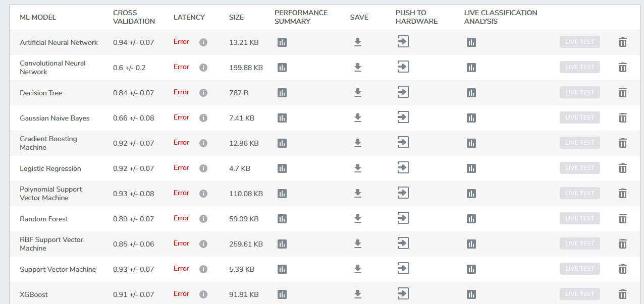Push Random Forest model to hardware
Viewport: 644px width, 304px height.
[x=402, y=218]
